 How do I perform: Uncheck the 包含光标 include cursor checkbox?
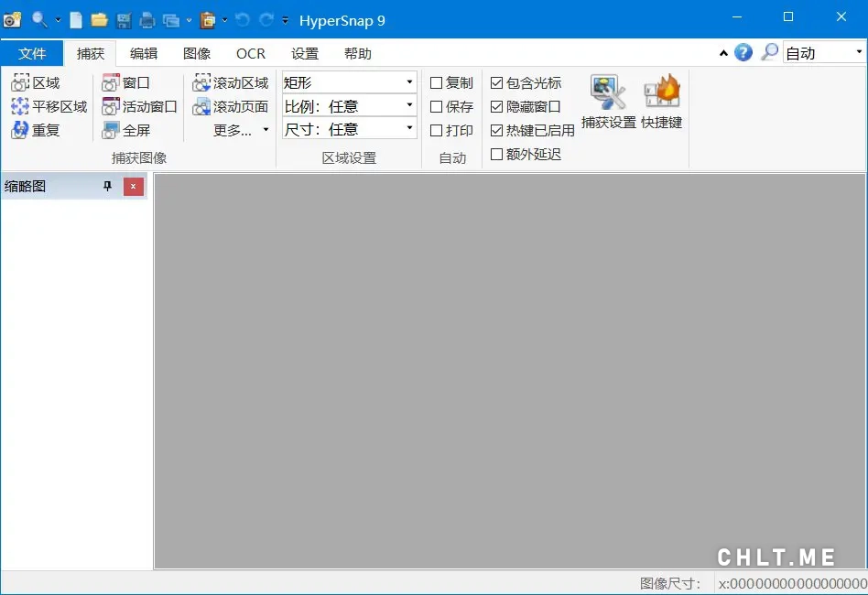(x=496, y=83)
